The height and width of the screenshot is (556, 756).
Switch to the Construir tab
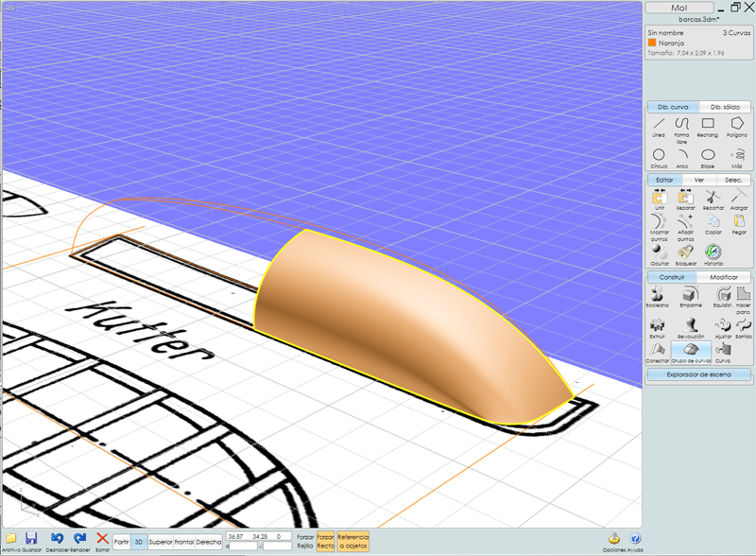coord(672,277)
